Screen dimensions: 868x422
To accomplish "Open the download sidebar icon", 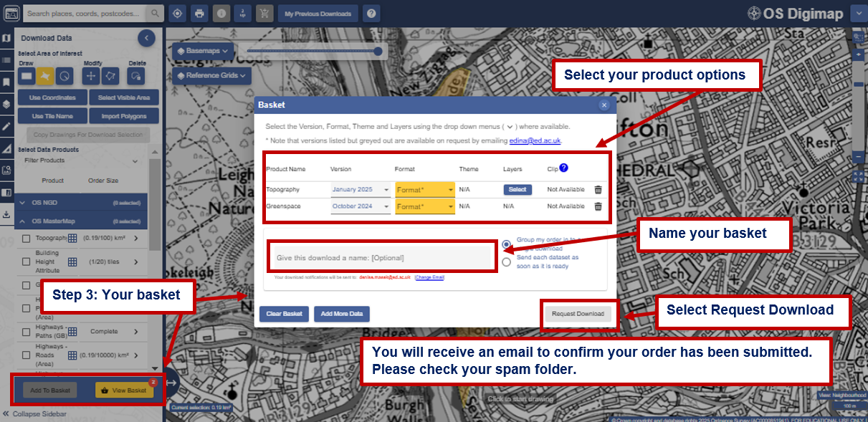I will pyautogui.click(x=6, y=214).
